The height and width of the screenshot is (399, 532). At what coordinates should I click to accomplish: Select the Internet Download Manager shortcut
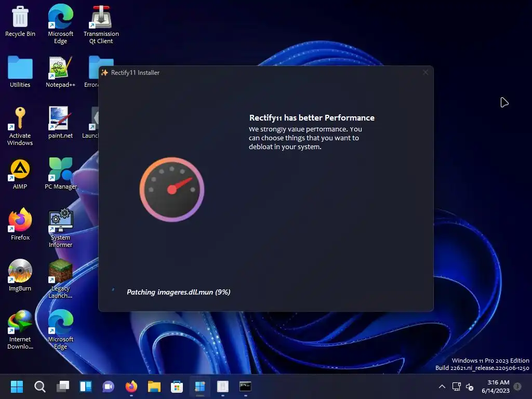click(x=20, y=330)
